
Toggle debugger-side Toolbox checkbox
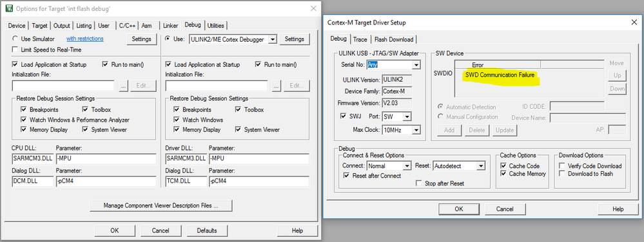coord(238,109)
